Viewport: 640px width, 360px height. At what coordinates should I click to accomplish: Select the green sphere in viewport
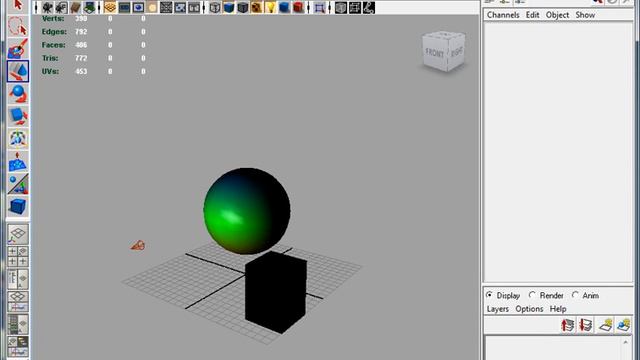[x=247, y=211]
